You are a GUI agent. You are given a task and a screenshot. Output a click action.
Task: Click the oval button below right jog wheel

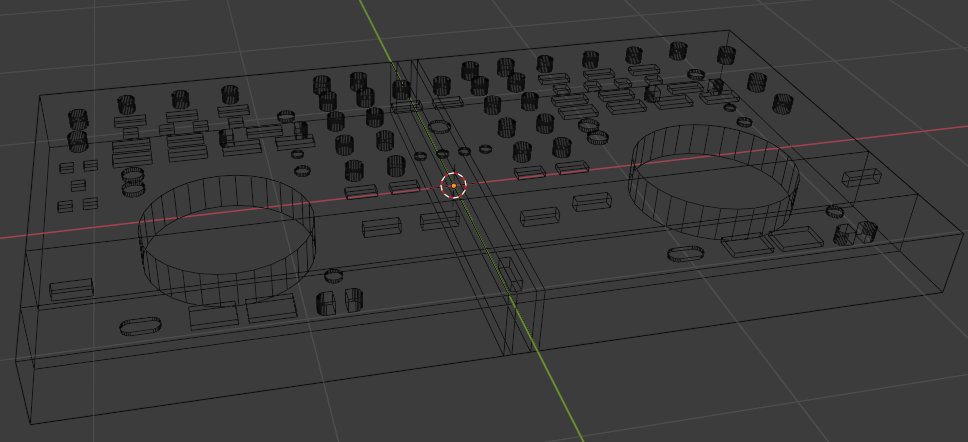pyautogui.click(x=685, y=254)
